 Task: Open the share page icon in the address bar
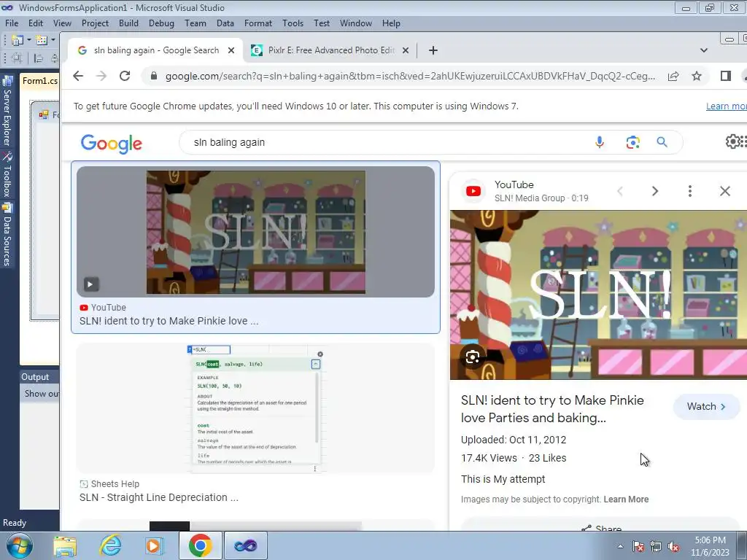click(673, 76)
